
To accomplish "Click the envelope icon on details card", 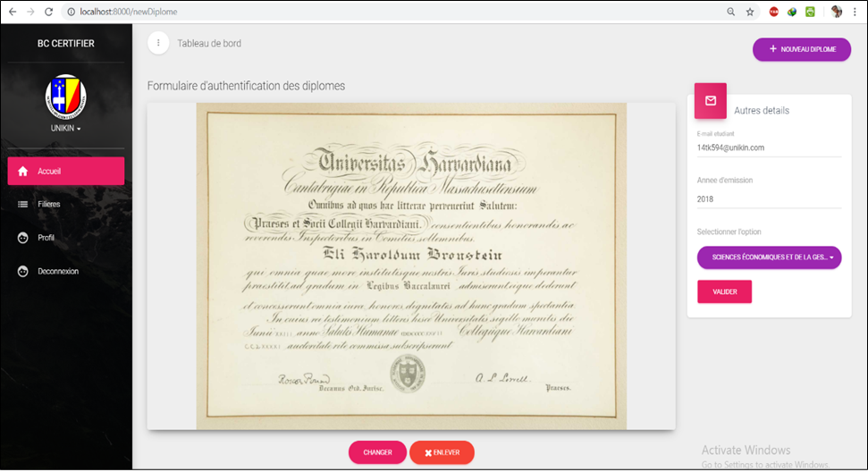I will point(710,100).
